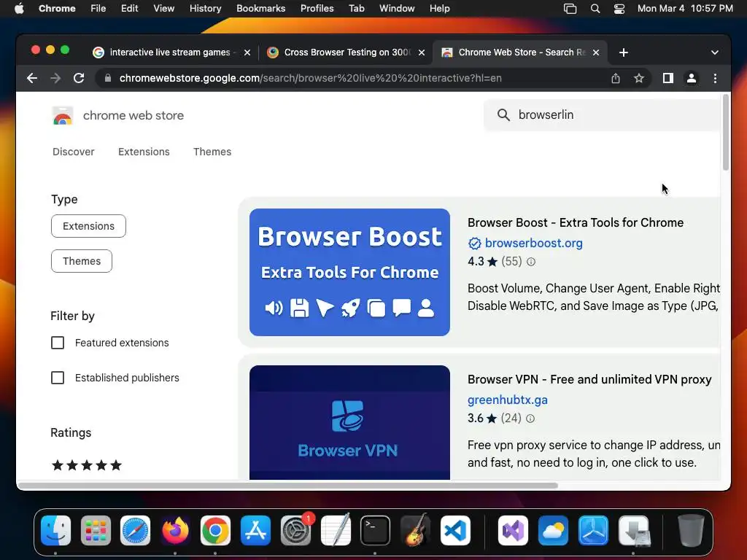Go back with the browser back arrow
Screen dimensions: 747x560
pos(32,78)
